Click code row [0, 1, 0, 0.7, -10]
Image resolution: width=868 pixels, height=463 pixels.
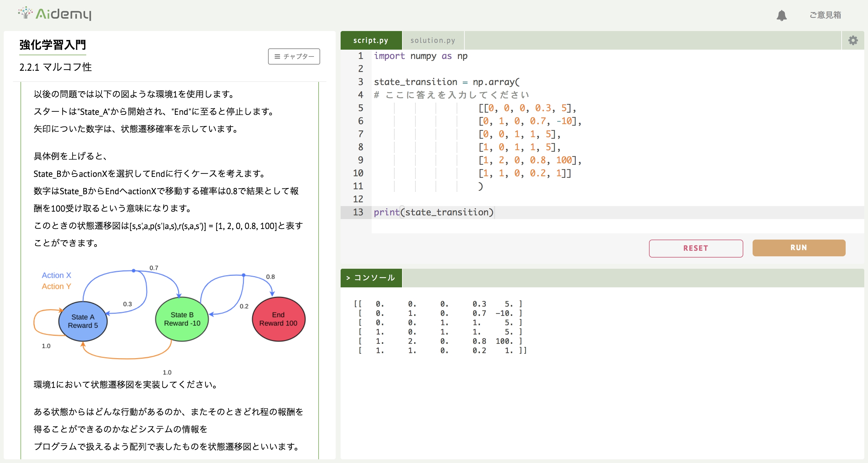pyautogui.click(x=530, y=121)
